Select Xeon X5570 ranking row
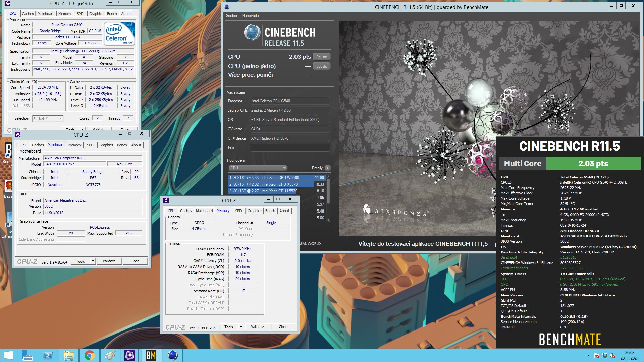644x362 pixels. 277,184
